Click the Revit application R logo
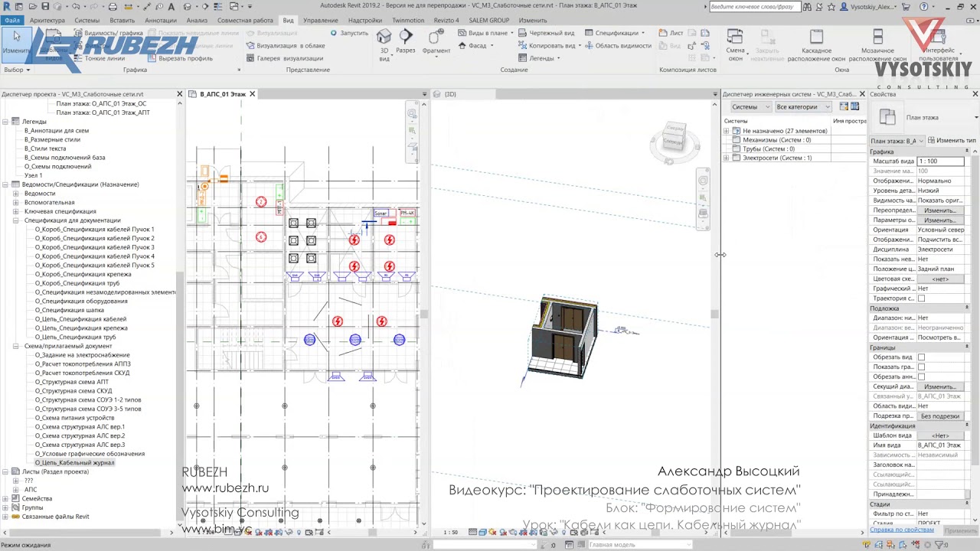The width and height of the screenshot is (980, 551). 6,7
